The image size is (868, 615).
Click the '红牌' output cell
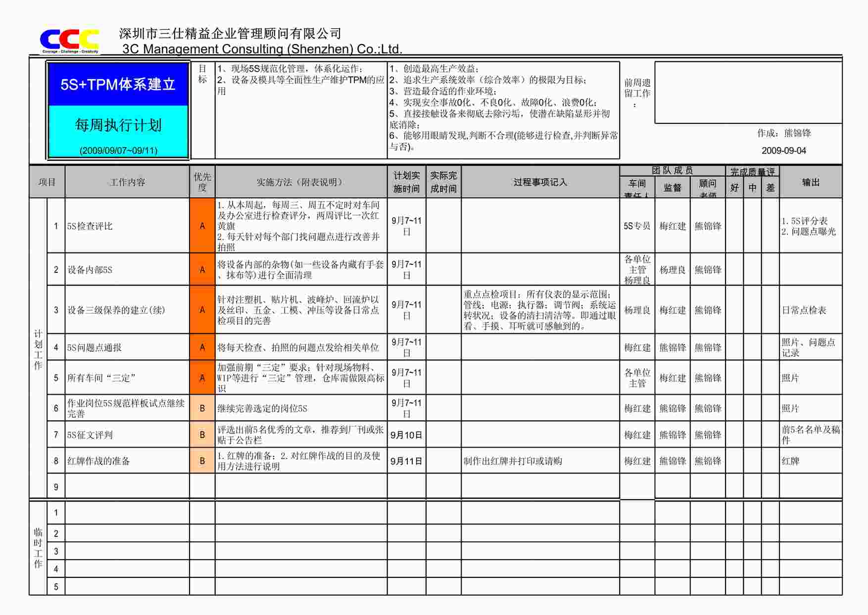pos(811,461)
